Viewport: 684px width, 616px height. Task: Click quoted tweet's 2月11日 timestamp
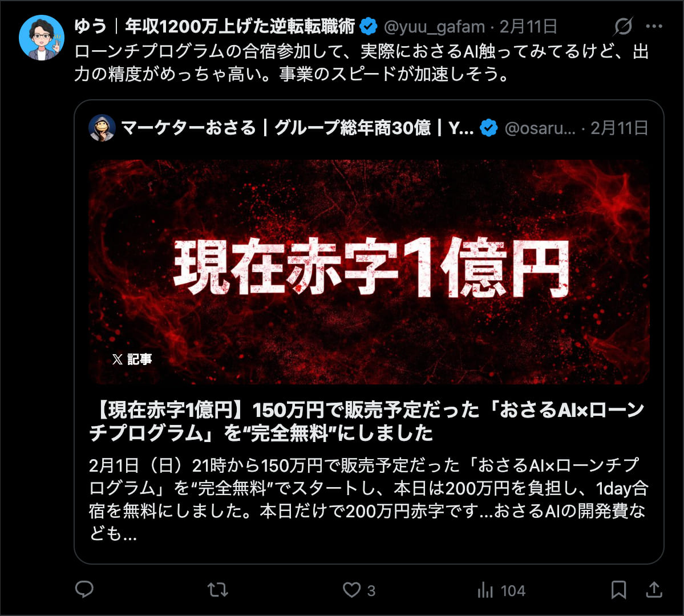tap(620, 128)
